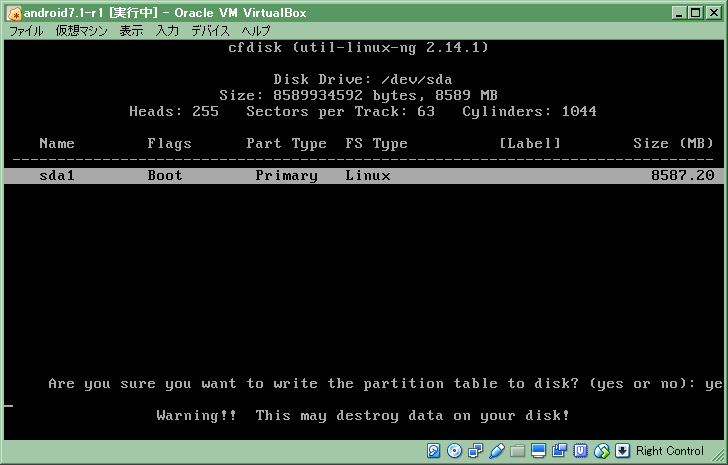This screenshot has height=465, width=728.
Task: Click the Flags column header
Action: coord(169,143)
